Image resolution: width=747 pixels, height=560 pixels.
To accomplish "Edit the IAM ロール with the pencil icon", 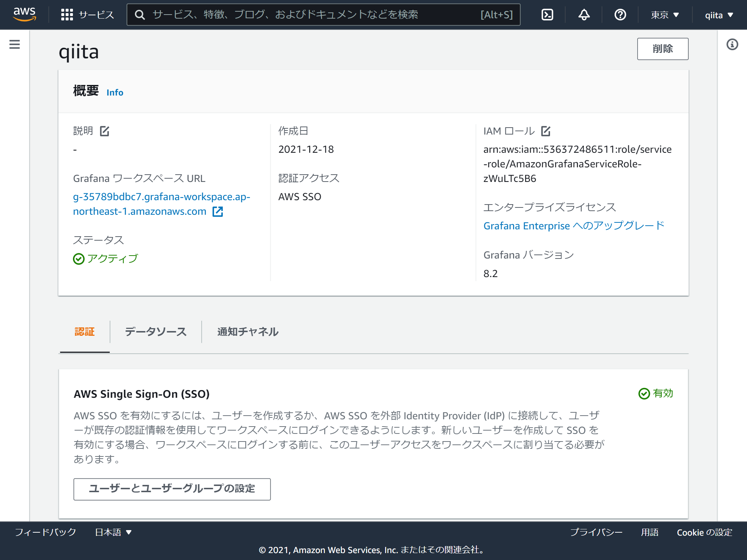I will pyautogui.click(x=546, y=131).
